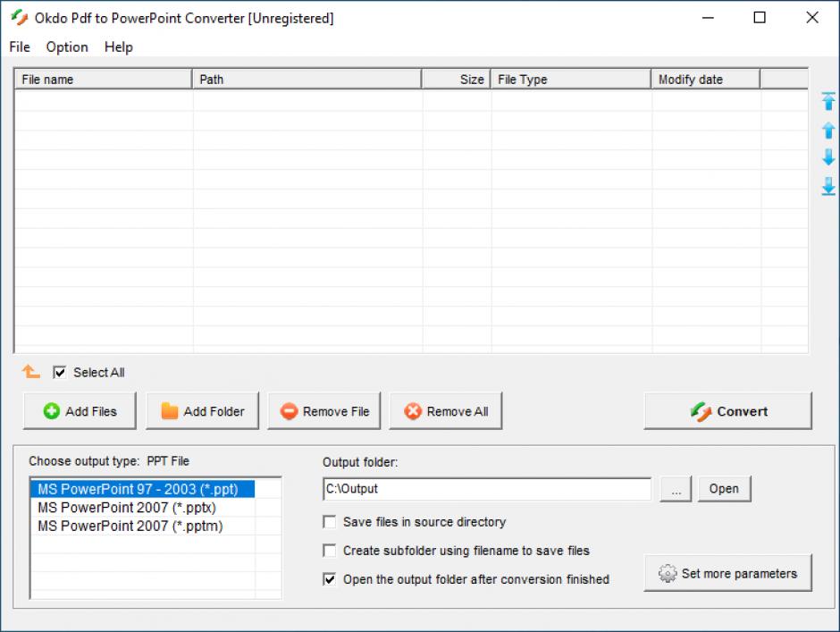Open the Option menu

click(67, 47)
